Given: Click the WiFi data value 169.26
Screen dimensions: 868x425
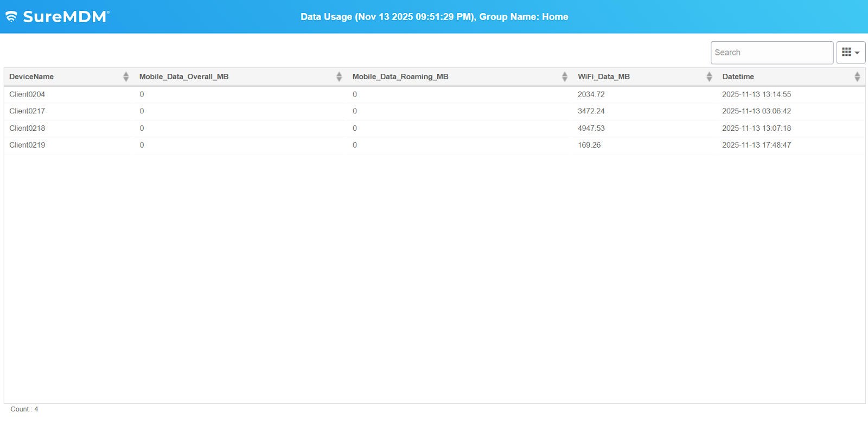Looking at the screenshot, I should click(x=589, y=145).
